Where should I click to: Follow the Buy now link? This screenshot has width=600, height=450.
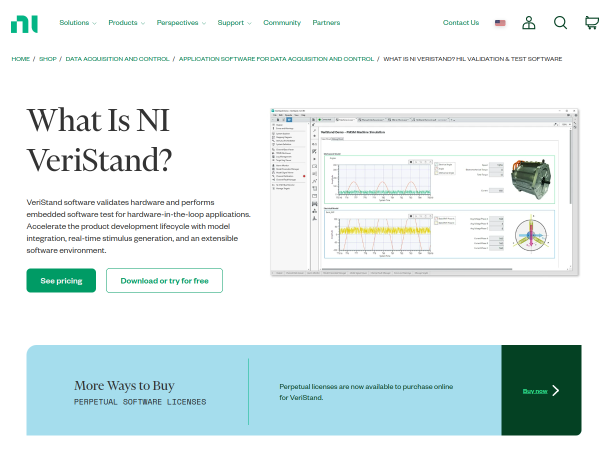pyautogui.click(x=535, y=391)
